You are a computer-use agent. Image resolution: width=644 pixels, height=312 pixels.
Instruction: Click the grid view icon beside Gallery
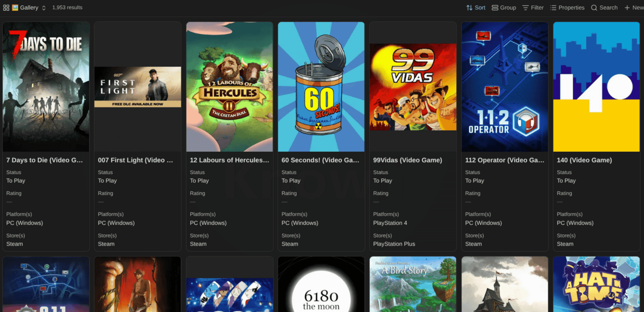[x=6, y=8]
